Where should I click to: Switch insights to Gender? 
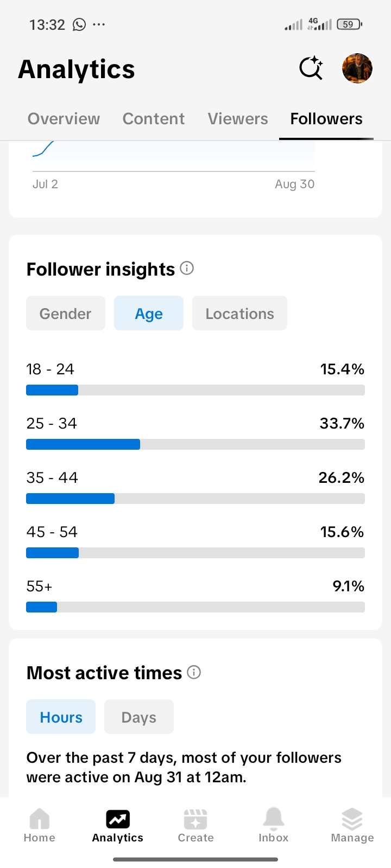(66, 313)
